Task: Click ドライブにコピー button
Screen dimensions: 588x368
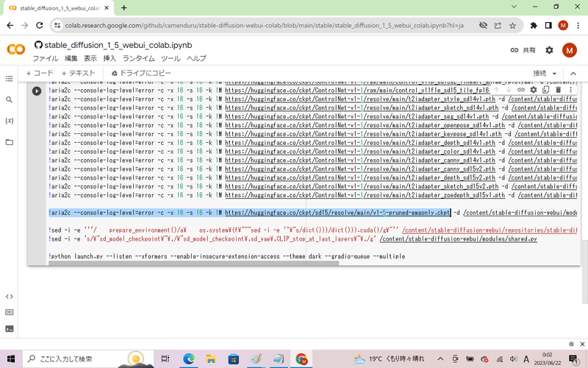Action: (x=141, y=73)
